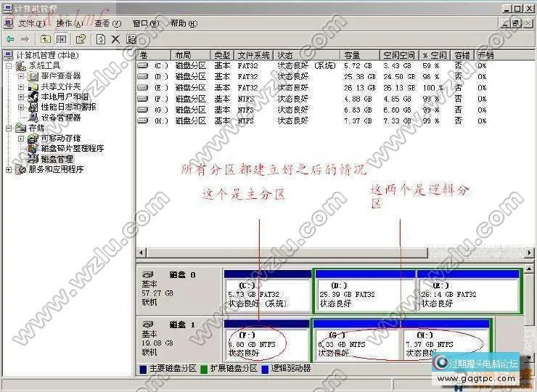
Task: Click the Back arrow toolbar icon
Action: point(10,39)
